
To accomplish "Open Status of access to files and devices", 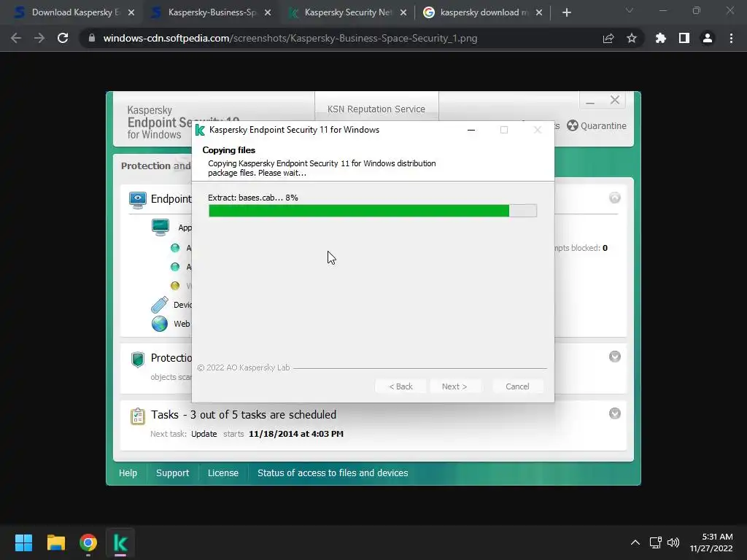I will click(333, 472).
